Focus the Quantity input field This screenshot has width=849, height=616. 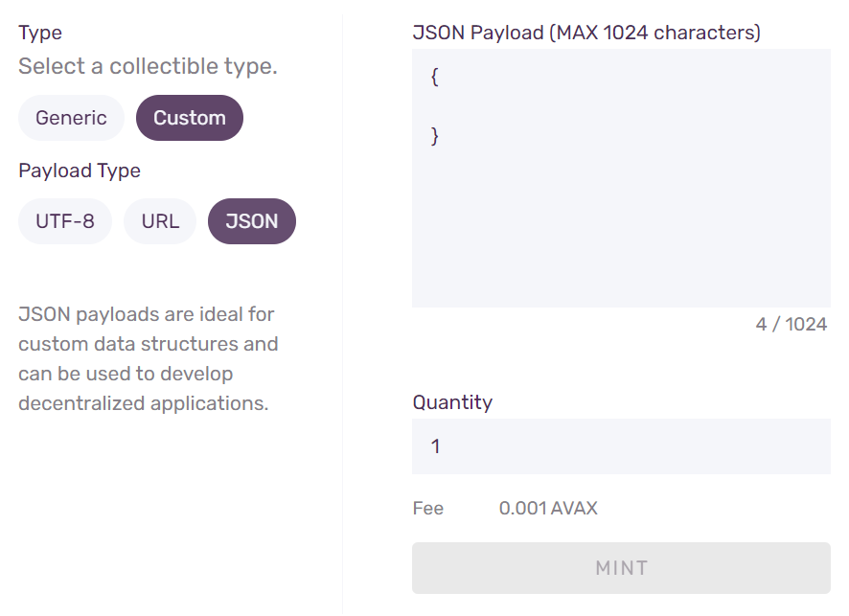[621, 446]
